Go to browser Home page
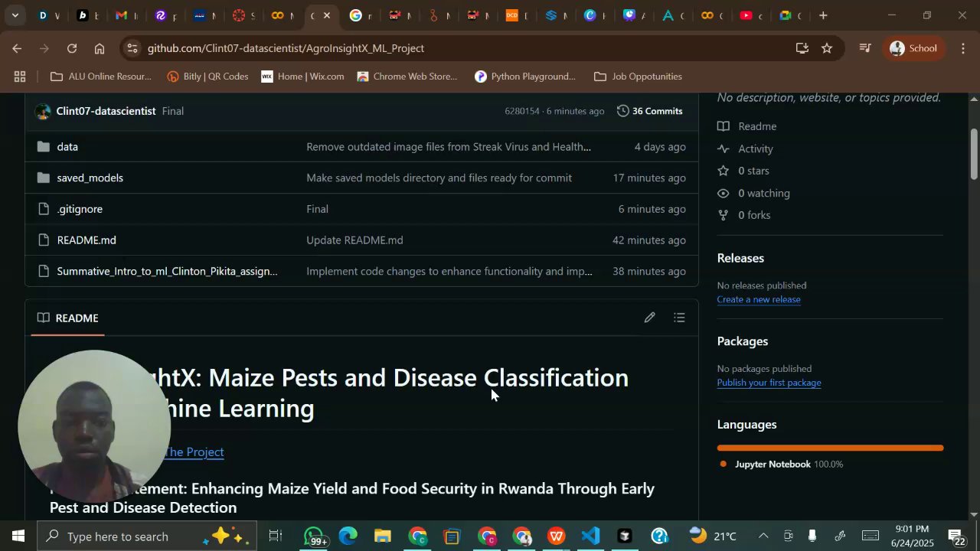The height and width of the screenshot is (551, 980). (100, 48)
